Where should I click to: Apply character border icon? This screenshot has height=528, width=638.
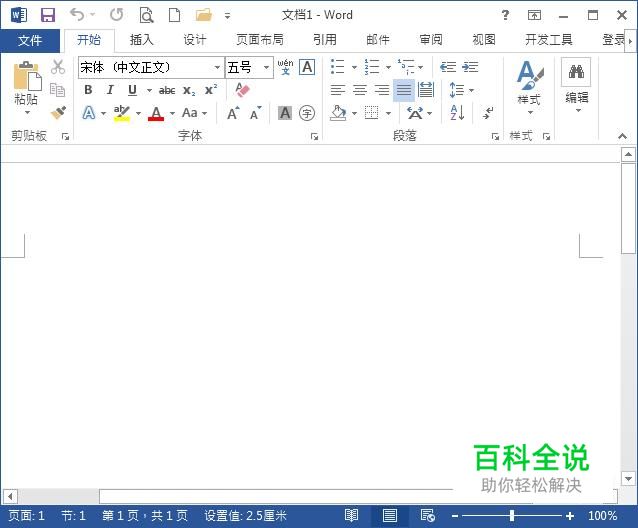coord(307,67)
